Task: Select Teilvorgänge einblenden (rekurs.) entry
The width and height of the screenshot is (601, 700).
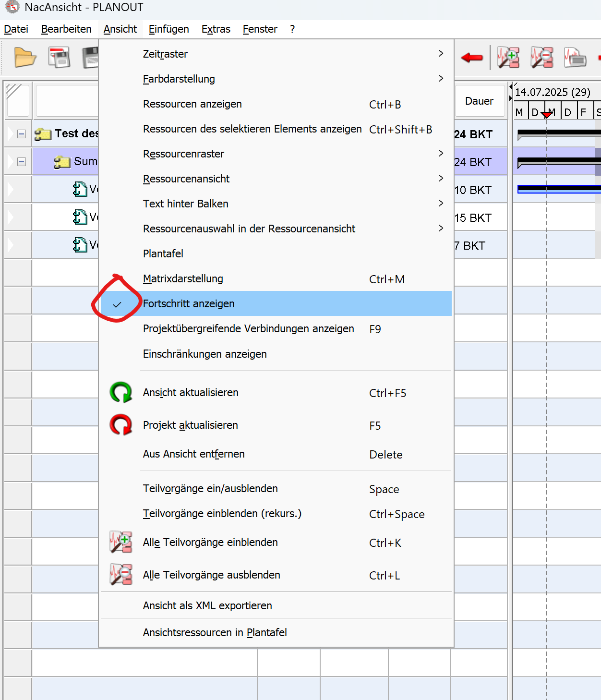Action: pos(276,513)
